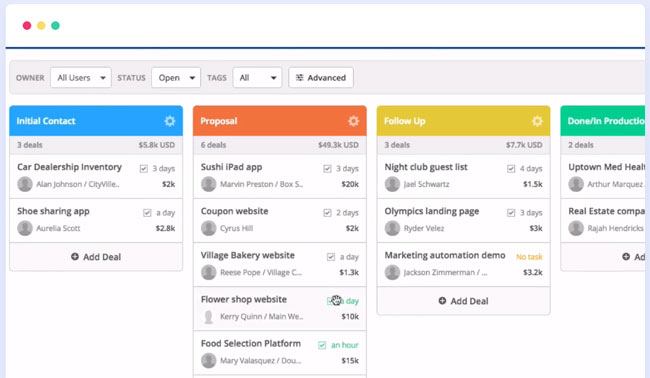Image resolution: width=650 pixels, height=378 pixels.
Task: Click Mary Valasquez's avatar icon
Action: (209, 361)
